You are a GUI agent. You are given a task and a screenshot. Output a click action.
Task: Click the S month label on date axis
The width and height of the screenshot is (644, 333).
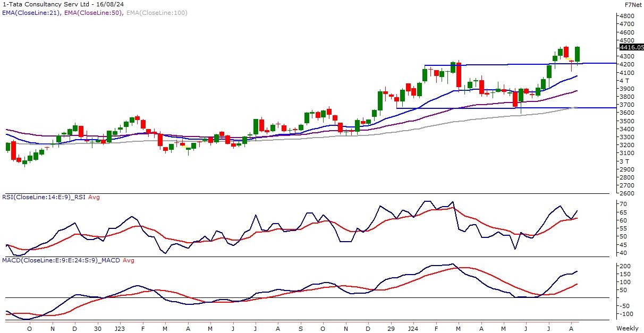(300, 329)
